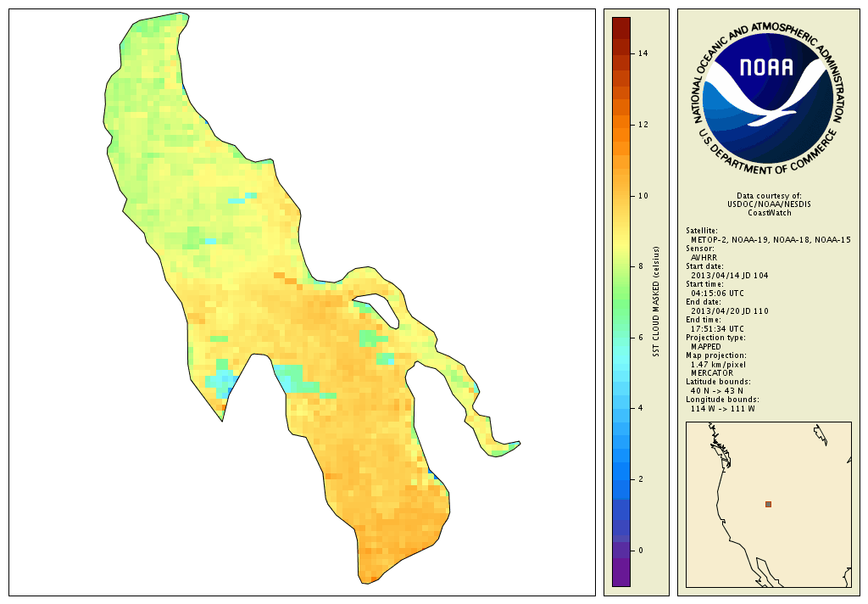Click the 12 tick label on the color scale
868x604 pixels.
643,125
